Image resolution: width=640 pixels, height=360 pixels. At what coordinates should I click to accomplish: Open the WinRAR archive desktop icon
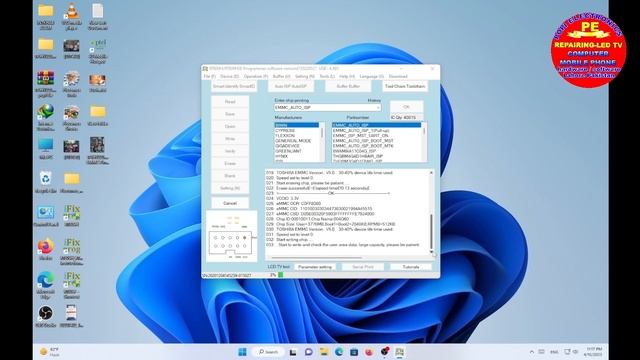(45, 84)
